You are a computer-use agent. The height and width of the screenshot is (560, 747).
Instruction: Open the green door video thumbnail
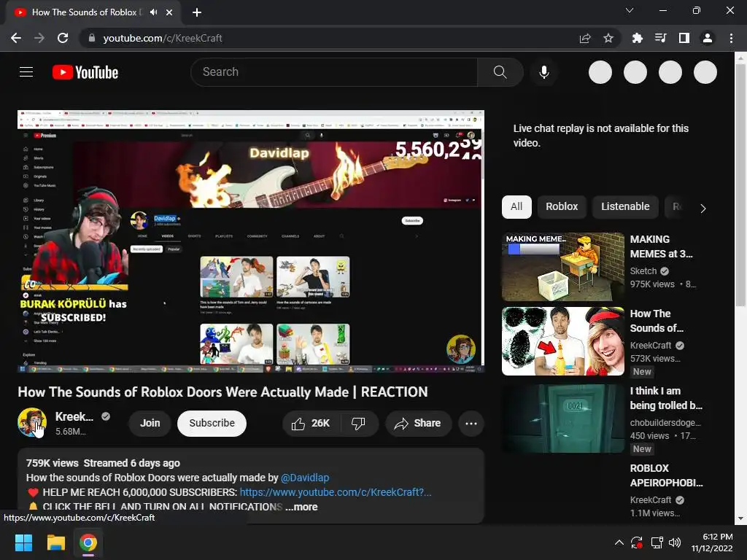[x=563, y=419]
